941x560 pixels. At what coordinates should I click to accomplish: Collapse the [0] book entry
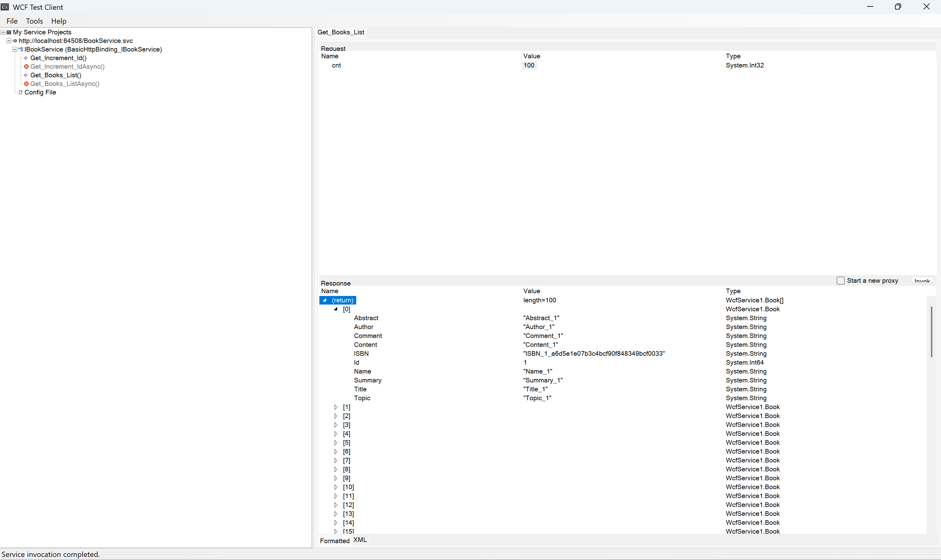336,309
